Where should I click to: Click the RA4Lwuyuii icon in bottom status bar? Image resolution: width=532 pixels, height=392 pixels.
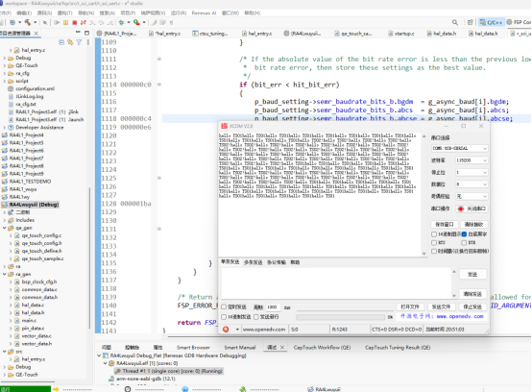coord(310,389)
